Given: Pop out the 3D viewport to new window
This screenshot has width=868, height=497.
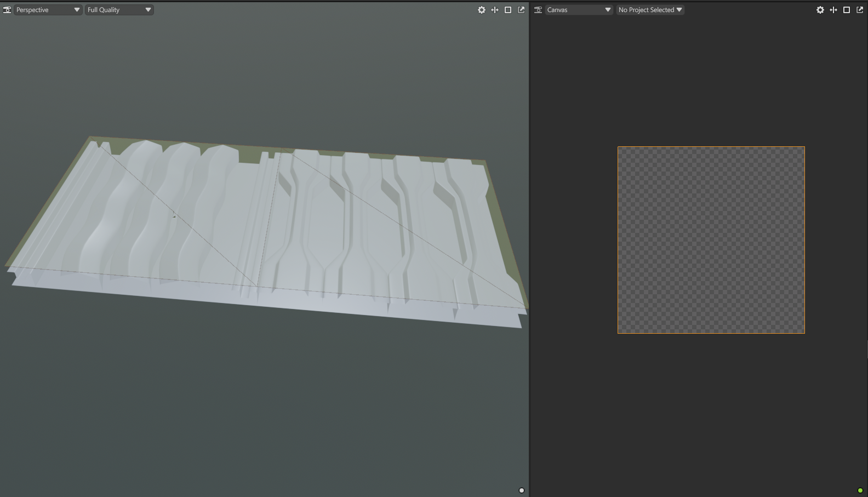Looking at the screenshot, I should coord(521,10).
